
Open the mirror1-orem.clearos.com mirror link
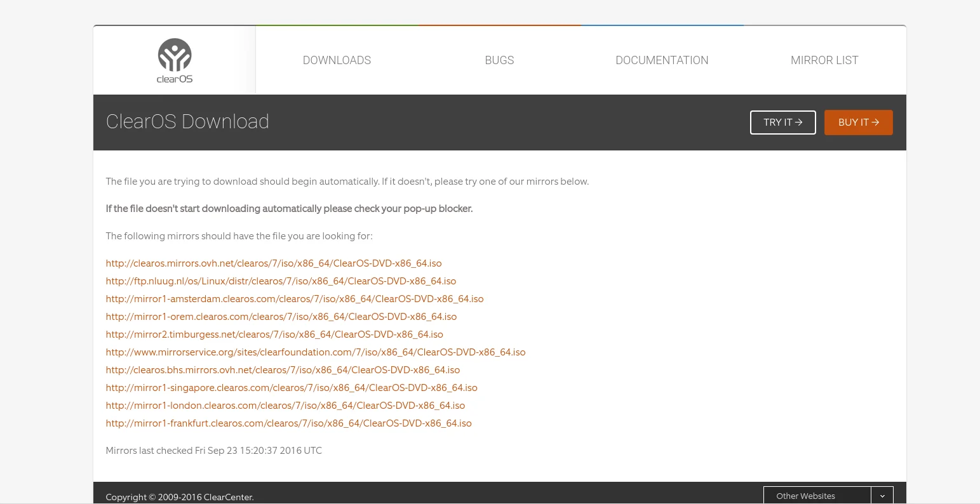281,317
